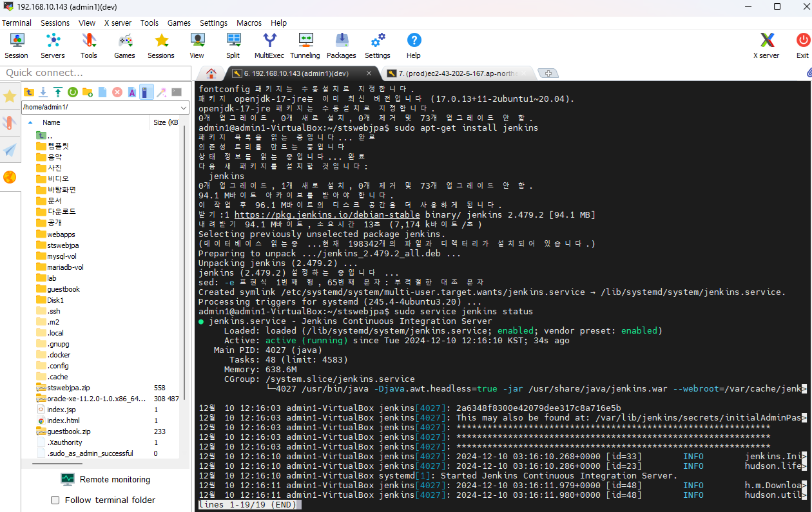812x512 pixels.
Task: Open the Servers toolbar button
Action: click(x=53, y=46)
